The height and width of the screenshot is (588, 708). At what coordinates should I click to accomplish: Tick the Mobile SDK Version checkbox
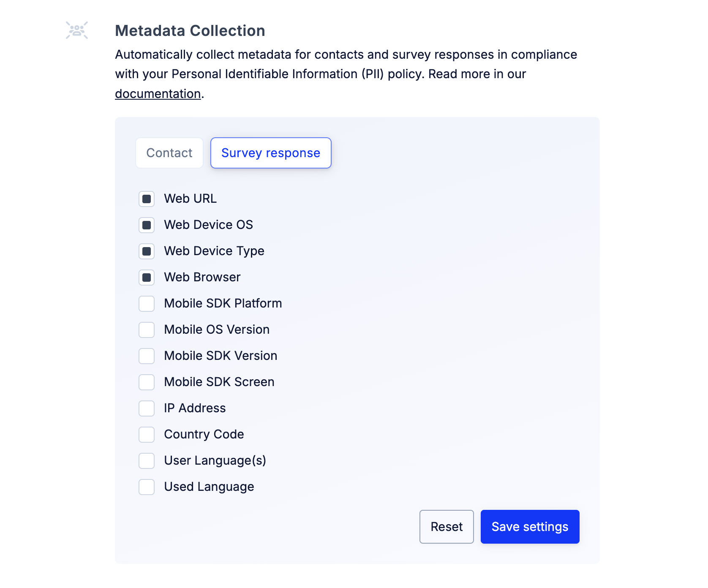coord(147,356)
